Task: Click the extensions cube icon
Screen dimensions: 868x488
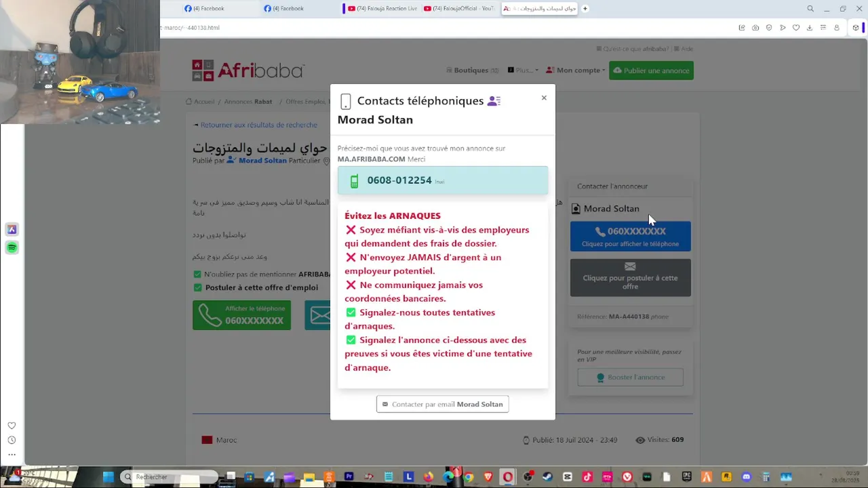Action: point(856,28)
